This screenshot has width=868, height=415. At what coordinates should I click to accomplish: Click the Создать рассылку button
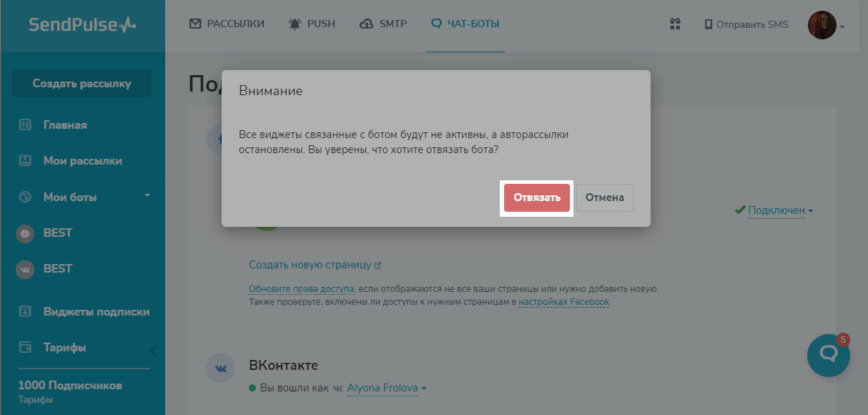pyautogui.click(x=82, y=83)
